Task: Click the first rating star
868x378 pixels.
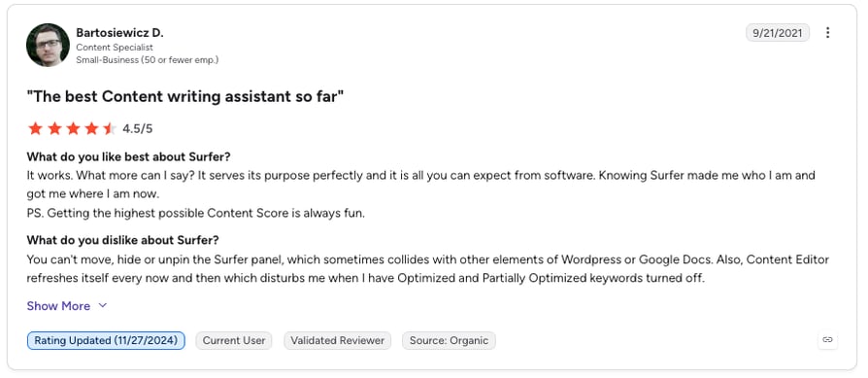Action: point(35,128)
